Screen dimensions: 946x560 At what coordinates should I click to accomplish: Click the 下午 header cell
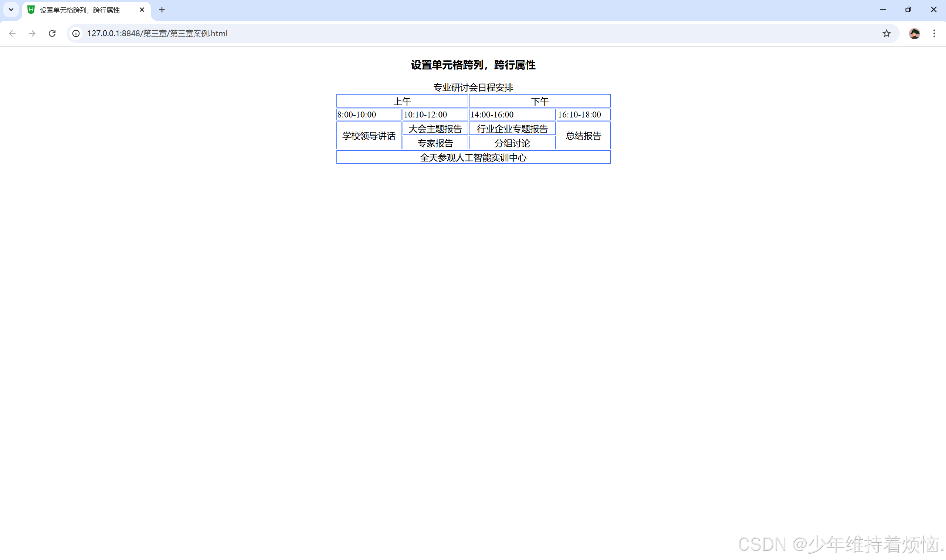539,101
